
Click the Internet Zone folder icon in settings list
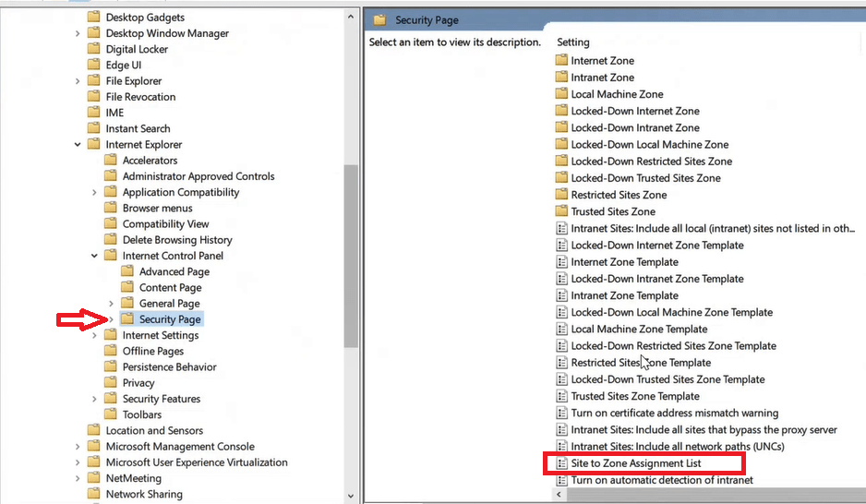pos(561,61)
